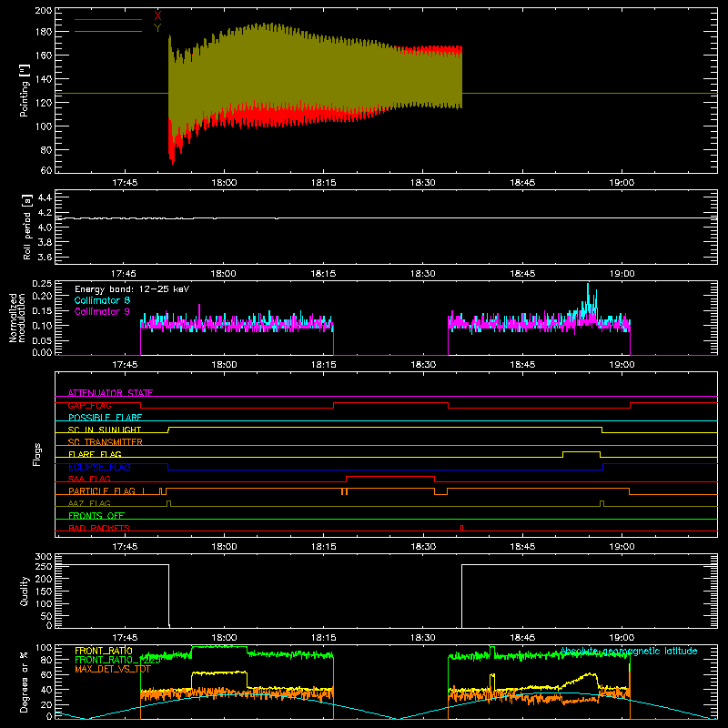
Task: Click the olive Y legend label
Action: click(x=157, y=28)
